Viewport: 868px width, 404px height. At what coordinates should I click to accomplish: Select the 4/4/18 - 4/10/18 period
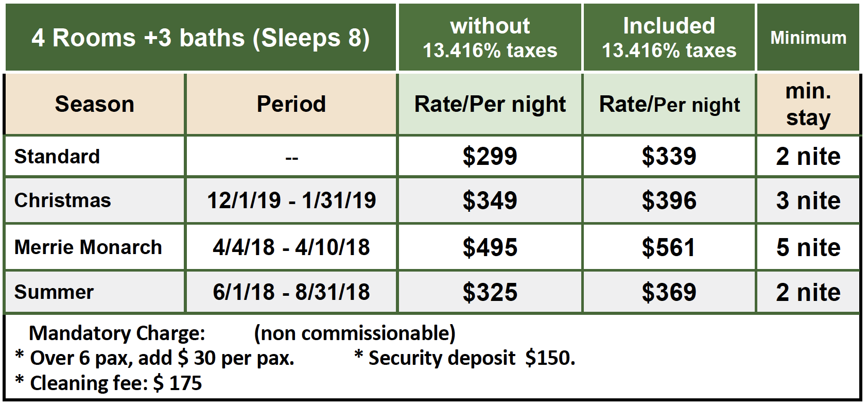tap(291, 247)
